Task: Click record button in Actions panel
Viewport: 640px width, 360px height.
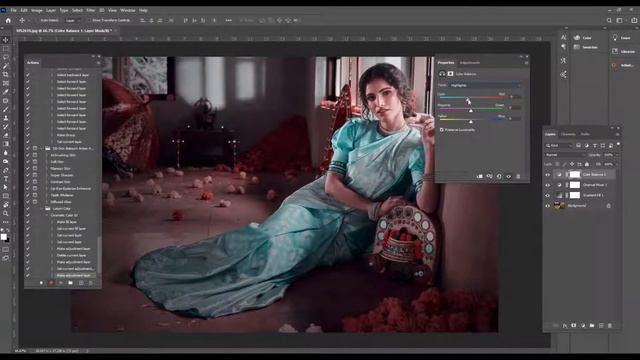Action: click(51, 282)
